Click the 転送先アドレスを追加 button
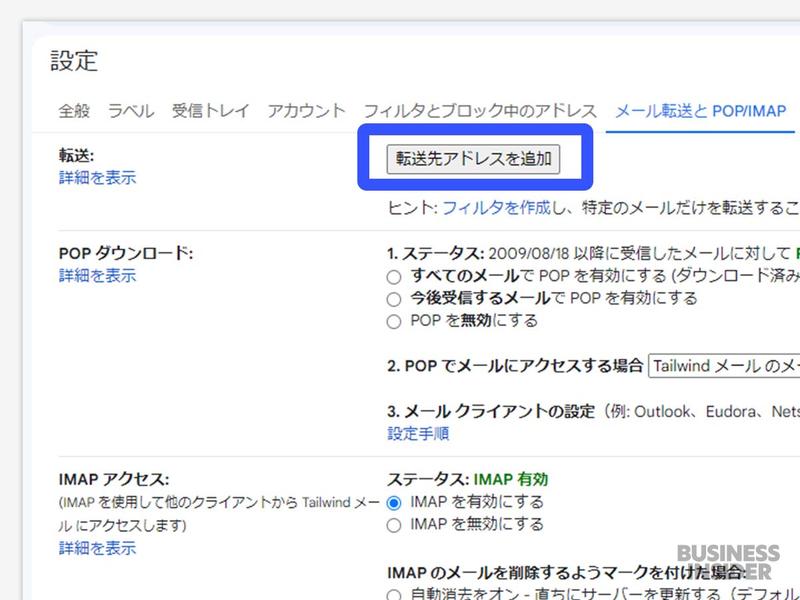 [473, 159]
